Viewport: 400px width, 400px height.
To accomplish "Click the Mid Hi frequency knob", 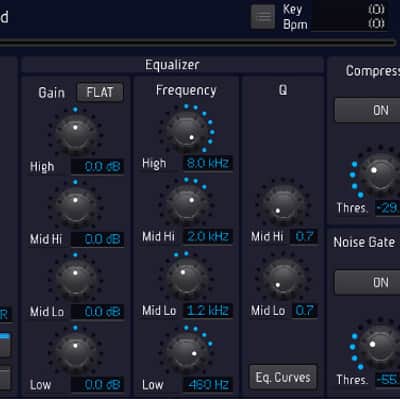I will 187,204.
